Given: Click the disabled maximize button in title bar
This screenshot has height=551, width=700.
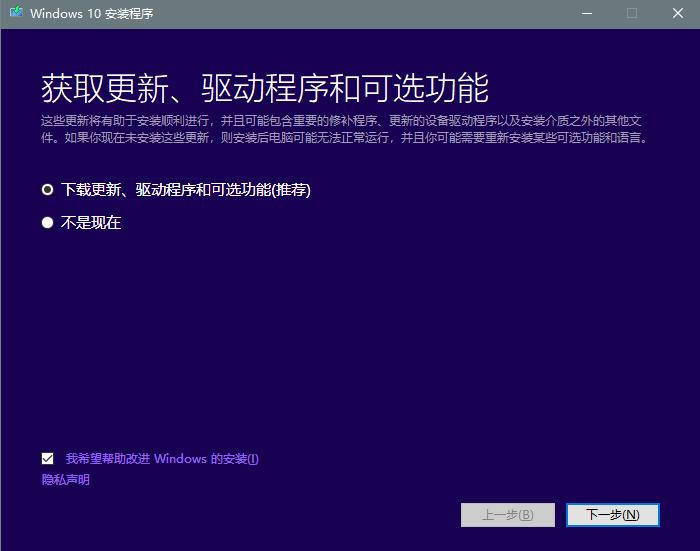Looking at the screenshot, I should [632, 13].
